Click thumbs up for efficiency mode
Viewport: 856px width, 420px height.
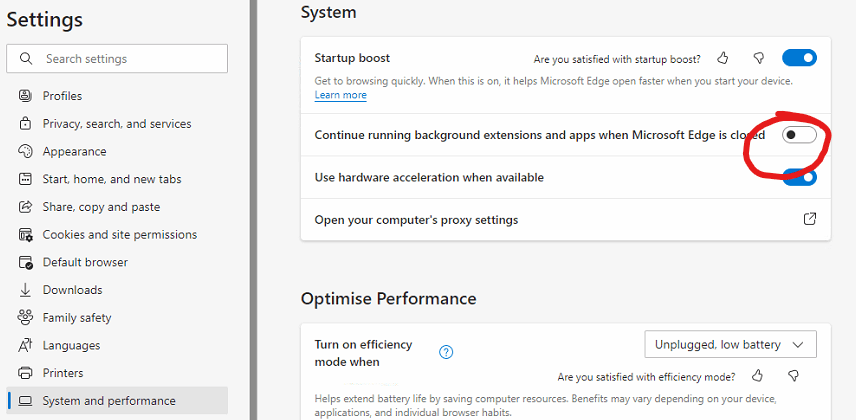(757, 376)
